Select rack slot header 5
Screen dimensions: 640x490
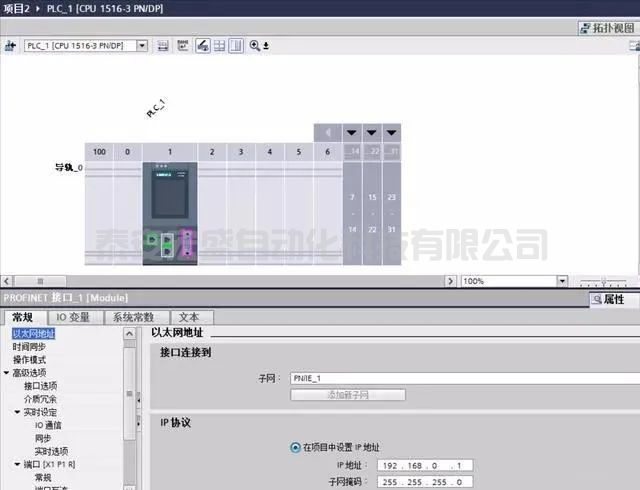(x=299, y=152)
